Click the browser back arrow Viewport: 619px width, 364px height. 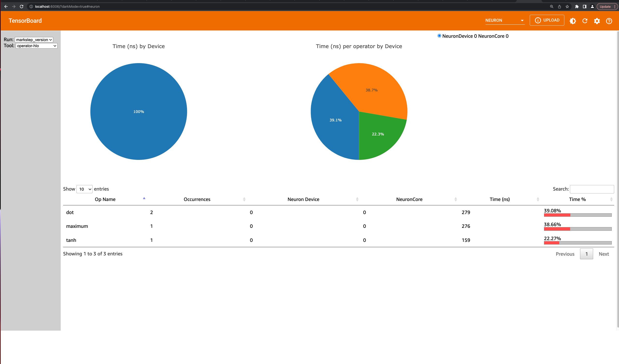(6, 6)
